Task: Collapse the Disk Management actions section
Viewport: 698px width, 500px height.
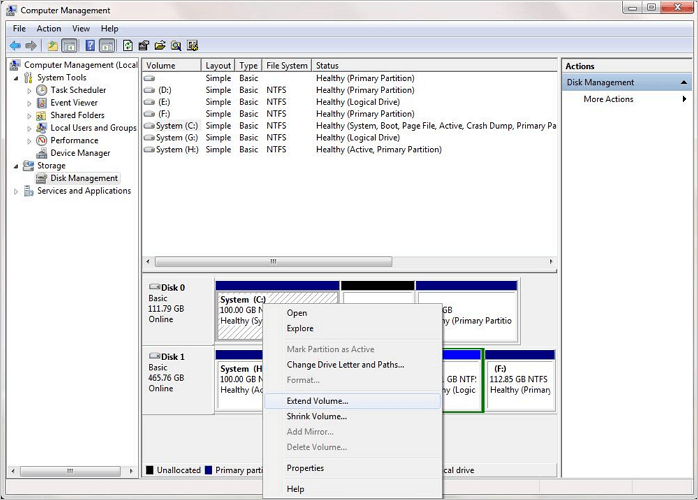Action: coord(684,83)
